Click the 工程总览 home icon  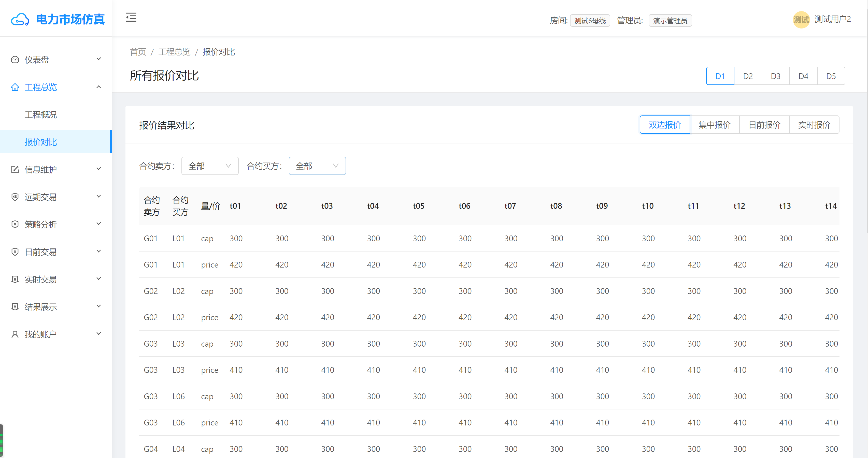pos(15,87)
